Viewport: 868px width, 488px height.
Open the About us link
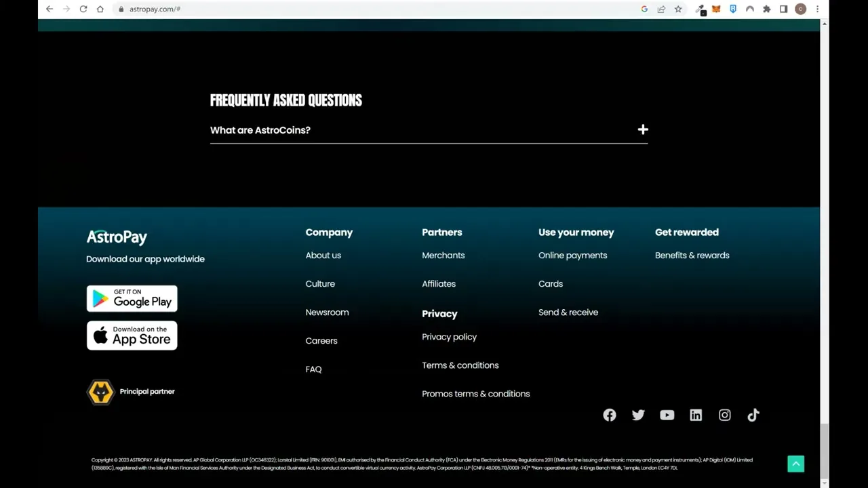(323, 256)
